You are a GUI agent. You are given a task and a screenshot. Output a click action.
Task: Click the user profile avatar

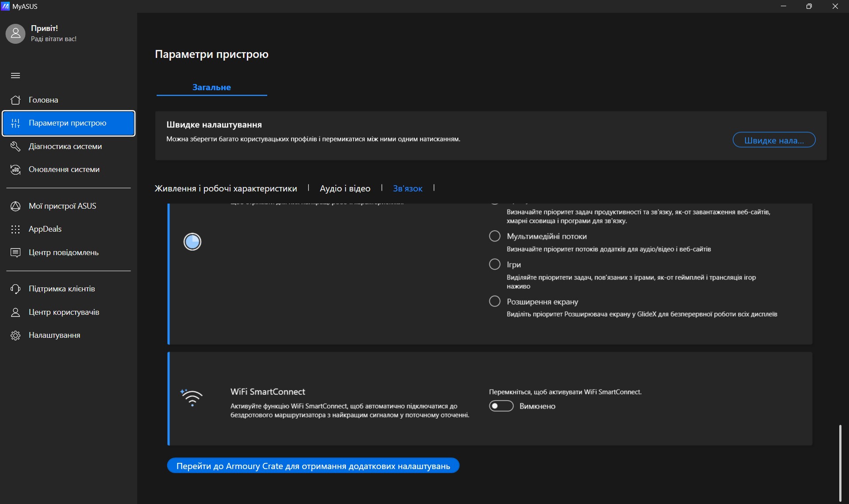[15, 34]
